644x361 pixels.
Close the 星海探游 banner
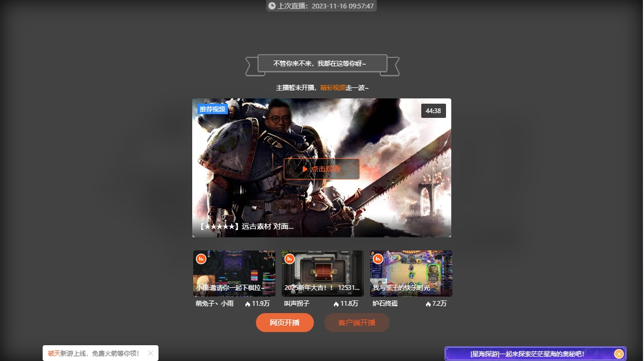click(x=619, y=354)
